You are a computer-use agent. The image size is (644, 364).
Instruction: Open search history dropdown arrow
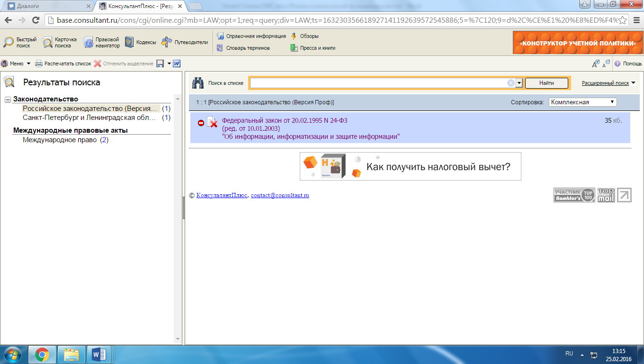point(519,83)
